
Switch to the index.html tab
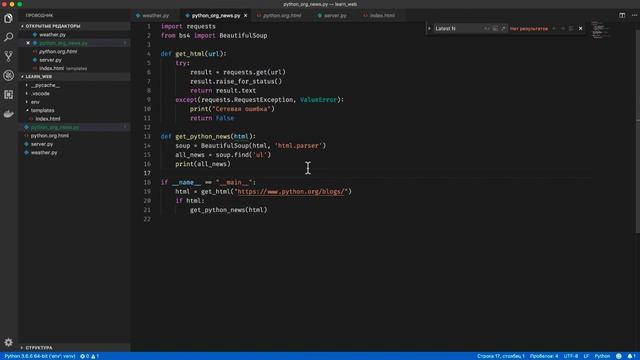[x=382, y=16]
